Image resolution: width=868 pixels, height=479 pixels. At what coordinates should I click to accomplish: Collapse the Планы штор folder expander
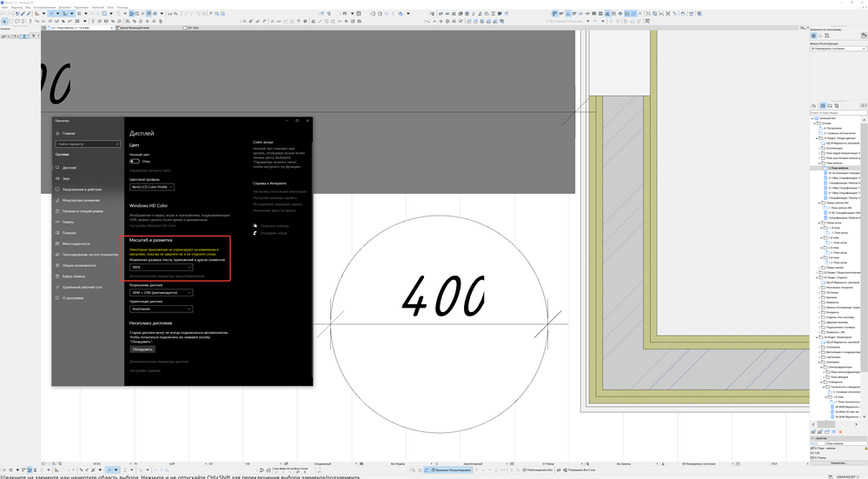pyautogui.click(x=819, y=223)
